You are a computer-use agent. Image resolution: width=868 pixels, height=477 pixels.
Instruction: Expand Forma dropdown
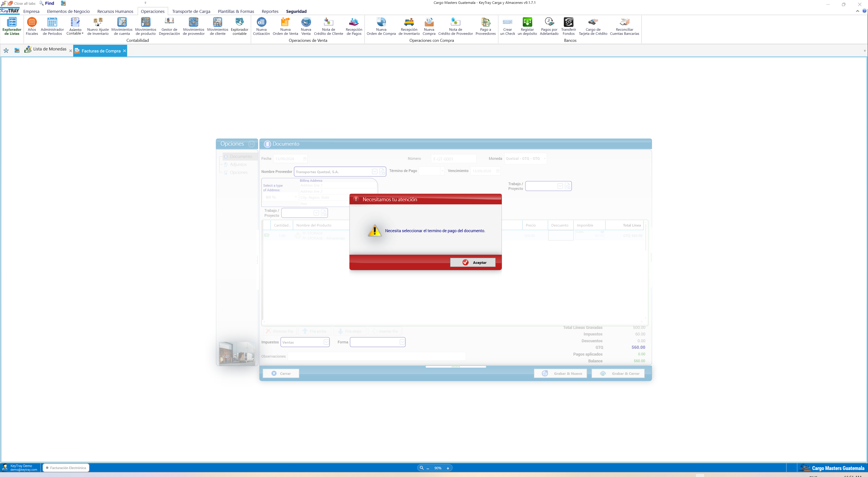point(402,342)
